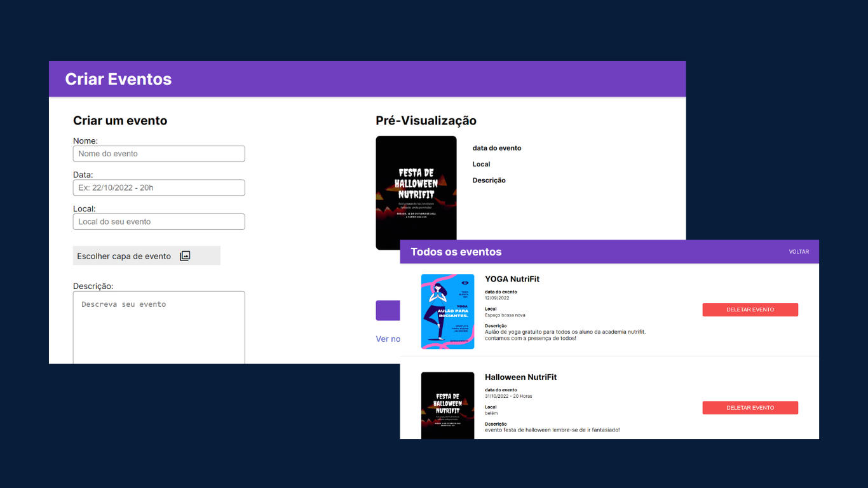The height and width of the screenshot is (488, 868).
Task: Click the image gallery icon for event cover
Action: tap(185, 256)
